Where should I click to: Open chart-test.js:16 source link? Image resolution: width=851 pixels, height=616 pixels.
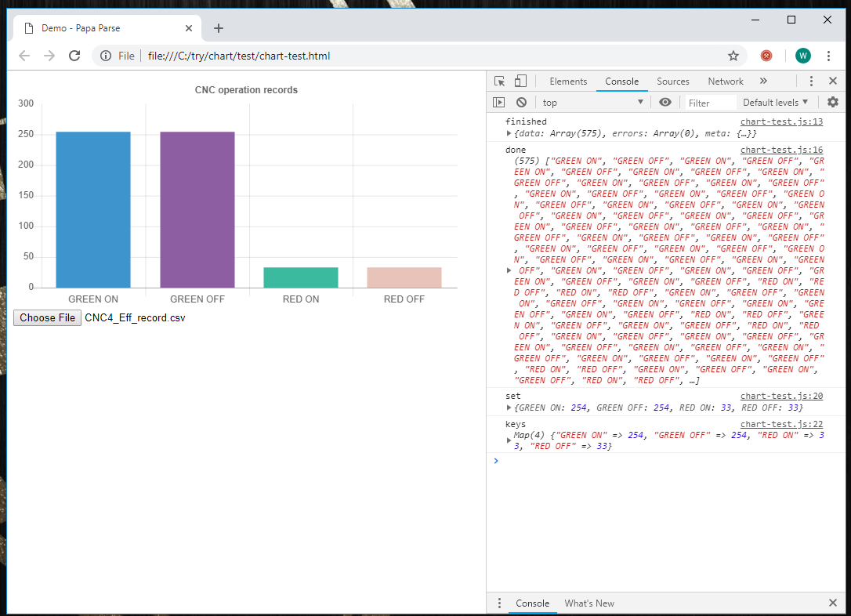(x=781, y=150)
